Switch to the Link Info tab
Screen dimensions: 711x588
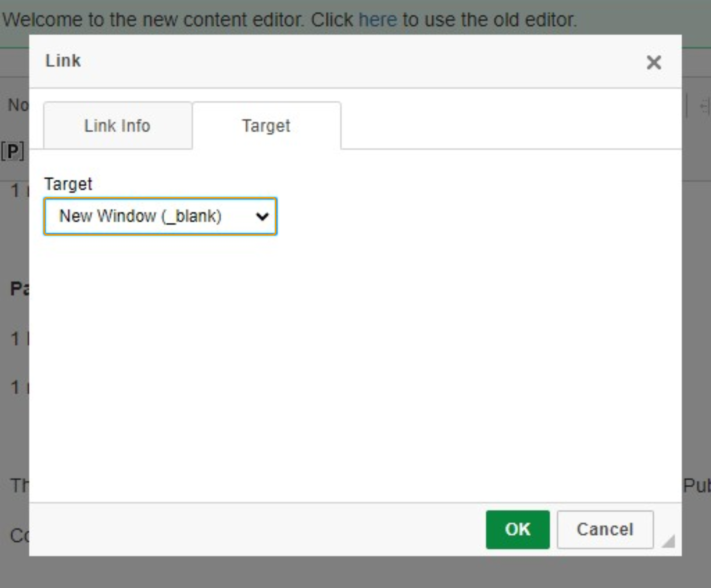(117, 126)
